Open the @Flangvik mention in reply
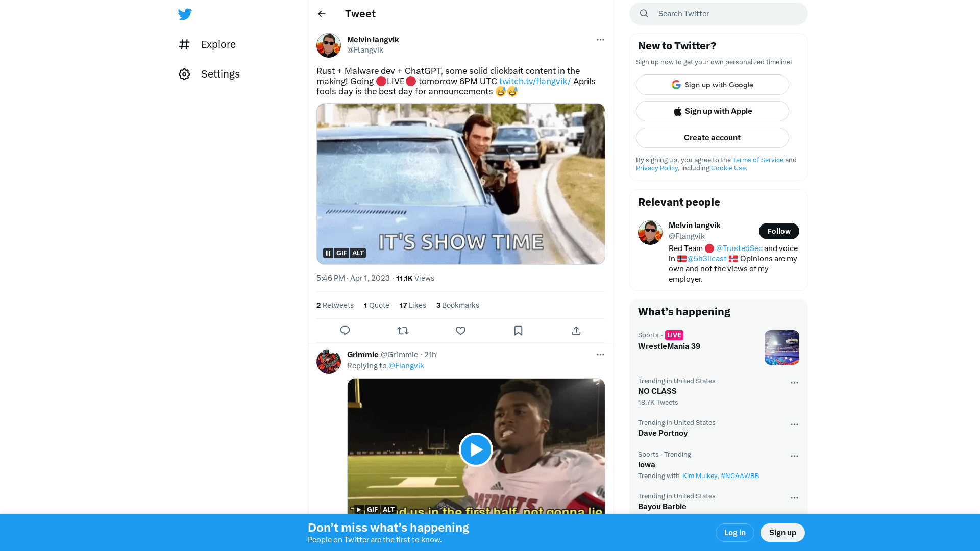This screenshot has height=551, width=980. (x=406, y=366)
